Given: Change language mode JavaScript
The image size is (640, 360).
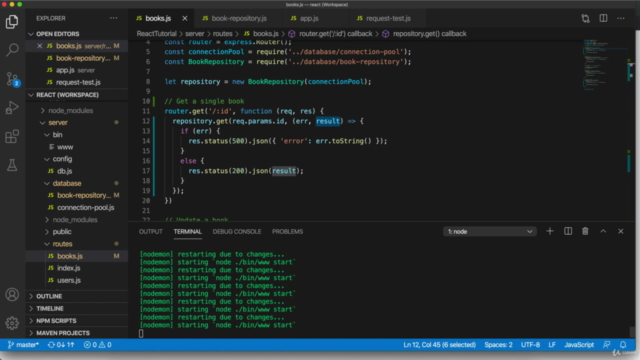Looking at the screenshot, I should 579,345.
